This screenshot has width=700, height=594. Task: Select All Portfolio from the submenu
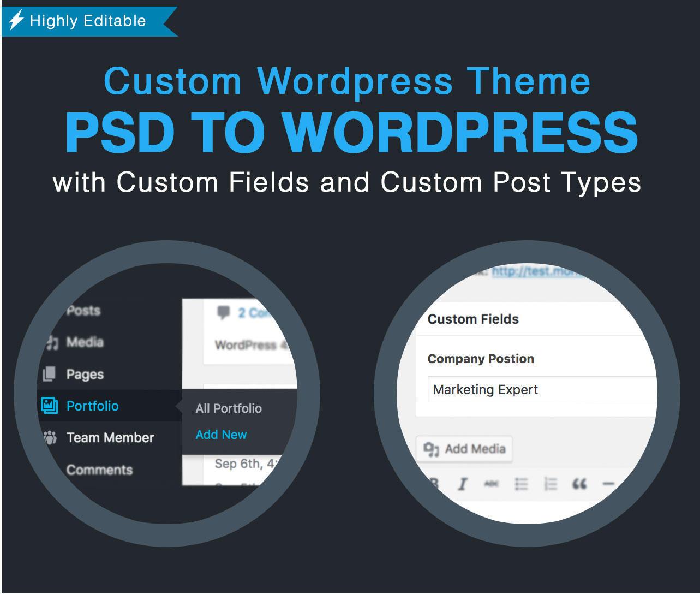click(x=229, y=408)
